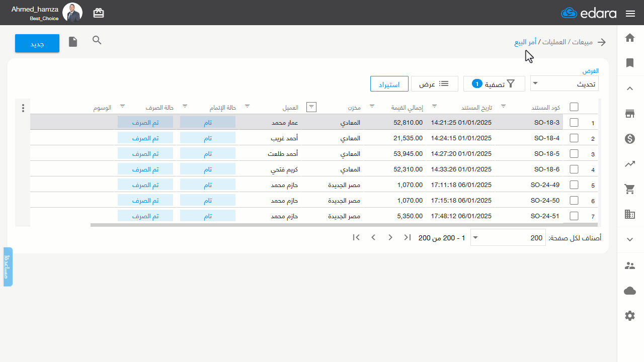This screenshot has height=362, width=644.
Task: Open the settings gear in sidebar
Action: [x=630, y=316]
